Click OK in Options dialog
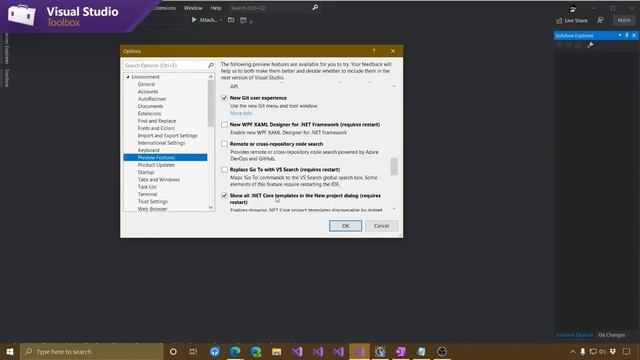This screenshot has width=640, height=360. tap(345, 226)
